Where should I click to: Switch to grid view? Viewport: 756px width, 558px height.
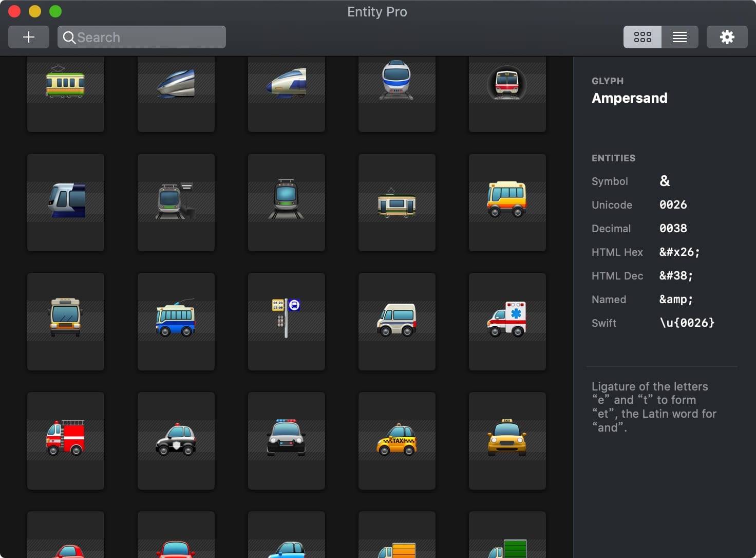642,37
